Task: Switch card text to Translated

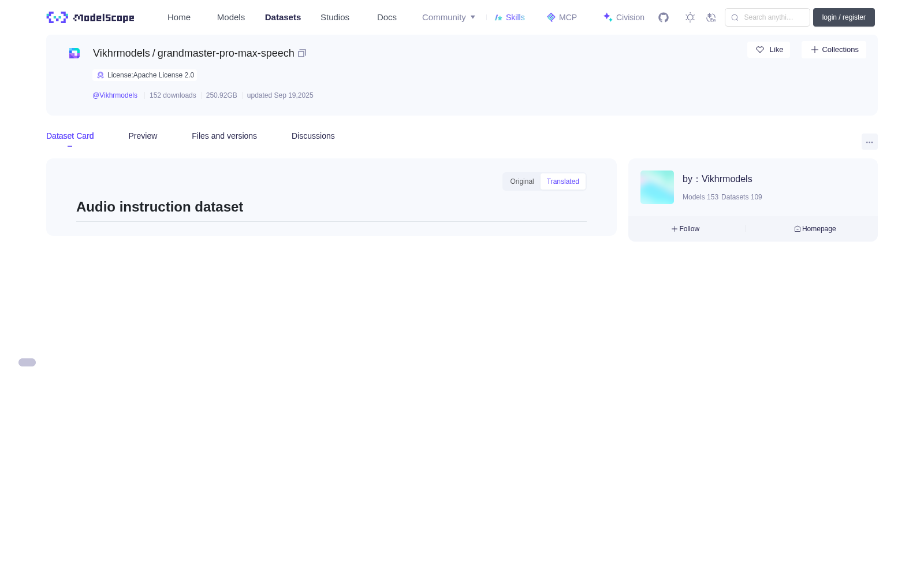Action: (563, 181)
